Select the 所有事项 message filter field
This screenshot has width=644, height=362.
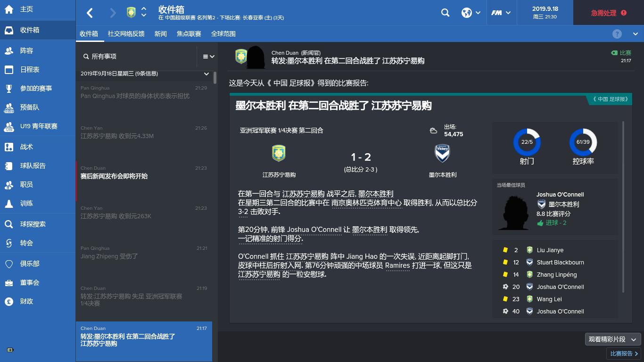click(x=118, y=56)
